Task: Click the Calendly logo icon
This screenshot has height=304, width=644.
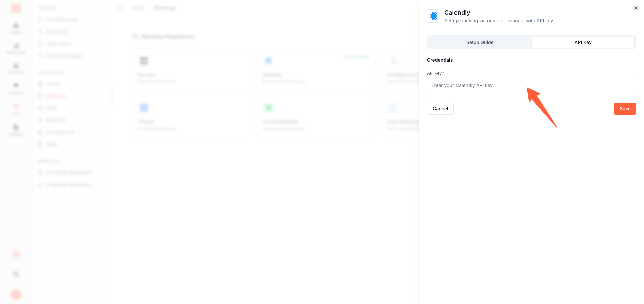Action: [434, 16]
